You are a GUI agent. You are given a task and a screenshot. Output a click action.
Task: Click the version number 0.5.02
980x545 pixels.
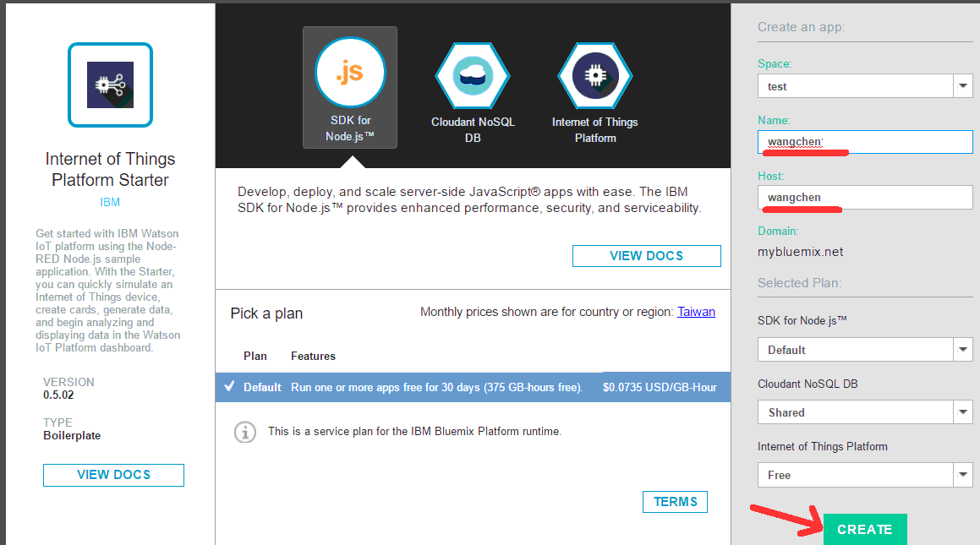pos(58,395)
